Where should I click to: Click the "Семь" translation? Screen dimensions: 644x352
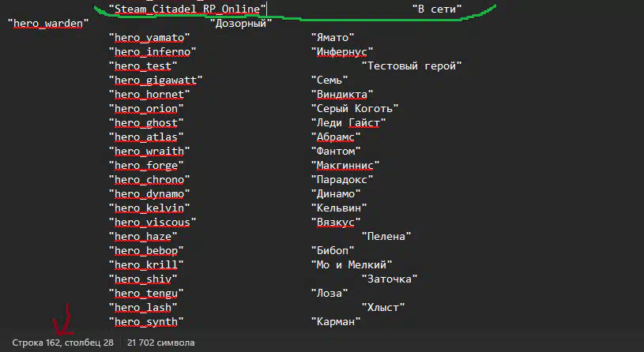330,81
